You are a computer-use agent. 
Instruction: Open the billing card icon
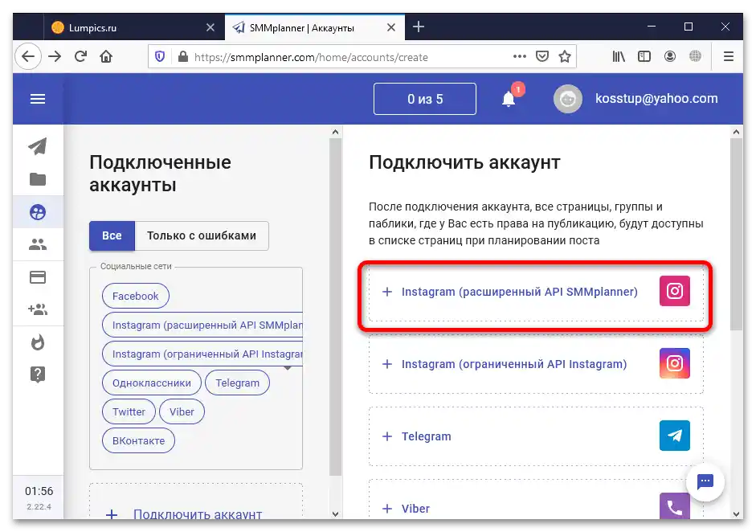pyautogui.click(x=38, y=276)
